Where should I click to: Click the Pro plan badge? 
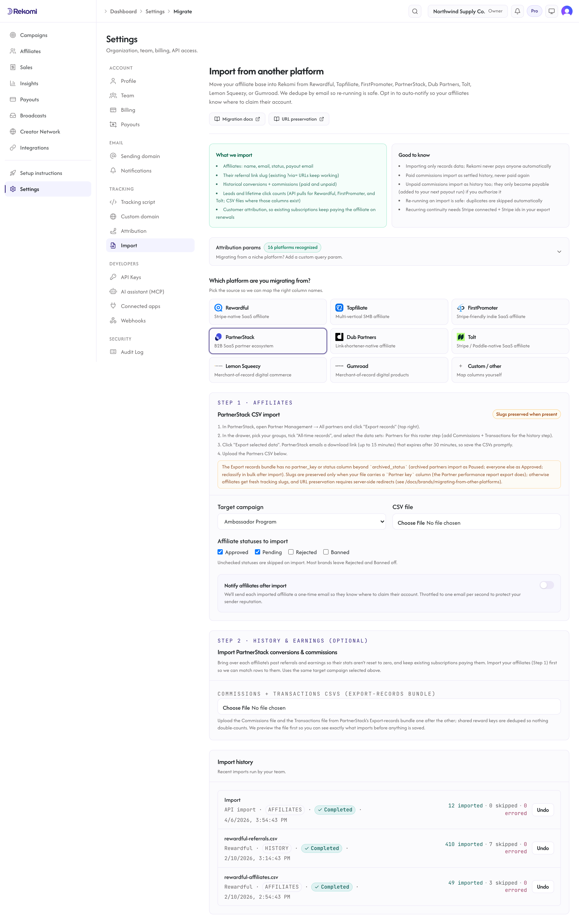coord(534,11)
